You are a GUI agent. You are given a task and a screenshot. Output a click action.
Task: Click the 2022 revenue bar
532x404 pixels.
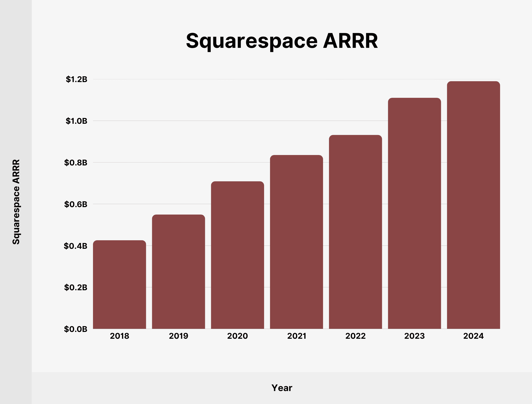[x=355, y=232]
